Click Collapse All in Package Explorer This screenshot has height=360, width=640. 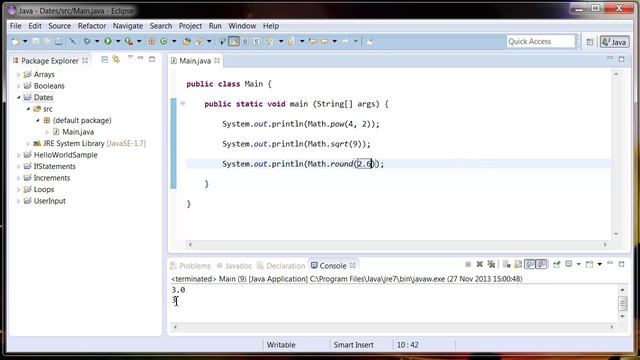(104, 60)
